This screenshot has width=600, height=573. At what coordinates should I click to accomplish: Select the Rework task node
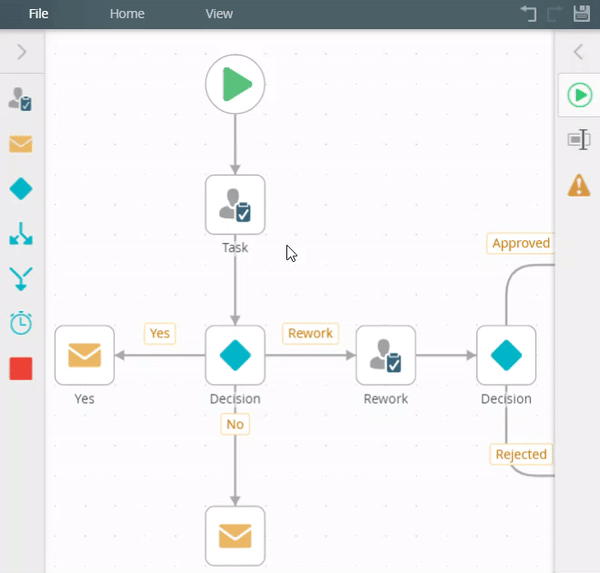click(386, 355)
